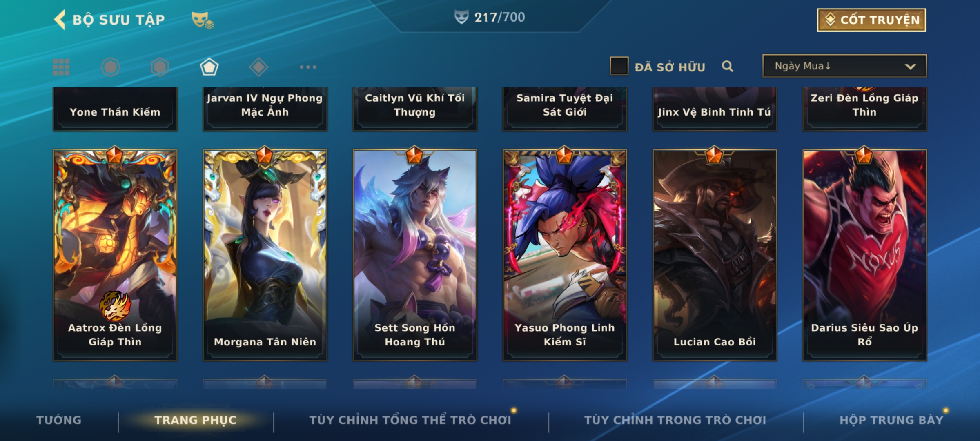Choose the Lucian Cao Bồi skin card

point(715,255)
